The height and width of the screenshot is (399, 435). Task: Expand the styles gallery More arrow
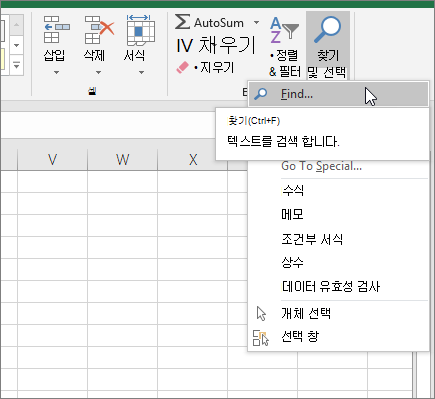[17, 65]
